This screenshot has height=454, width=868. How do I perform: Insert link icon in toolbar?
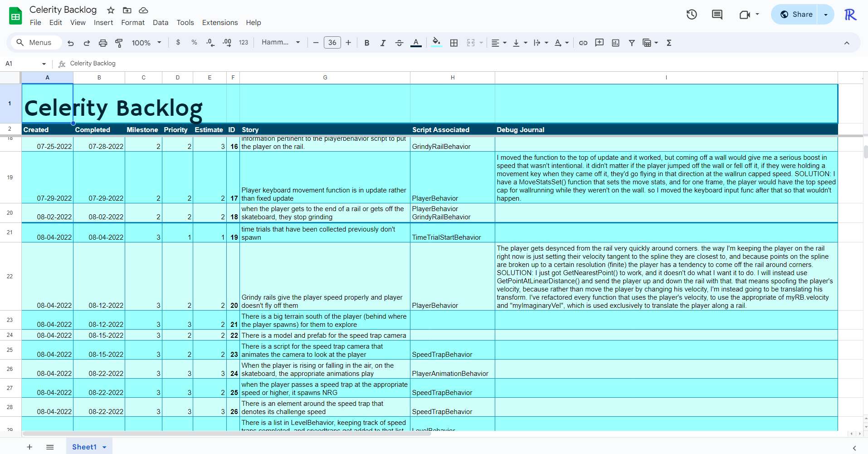pyautogui.click(x=583, y=43)
